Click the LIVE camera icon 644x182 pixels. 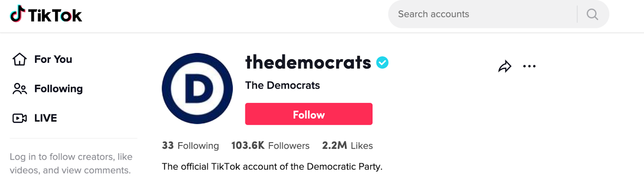(19, 118)
